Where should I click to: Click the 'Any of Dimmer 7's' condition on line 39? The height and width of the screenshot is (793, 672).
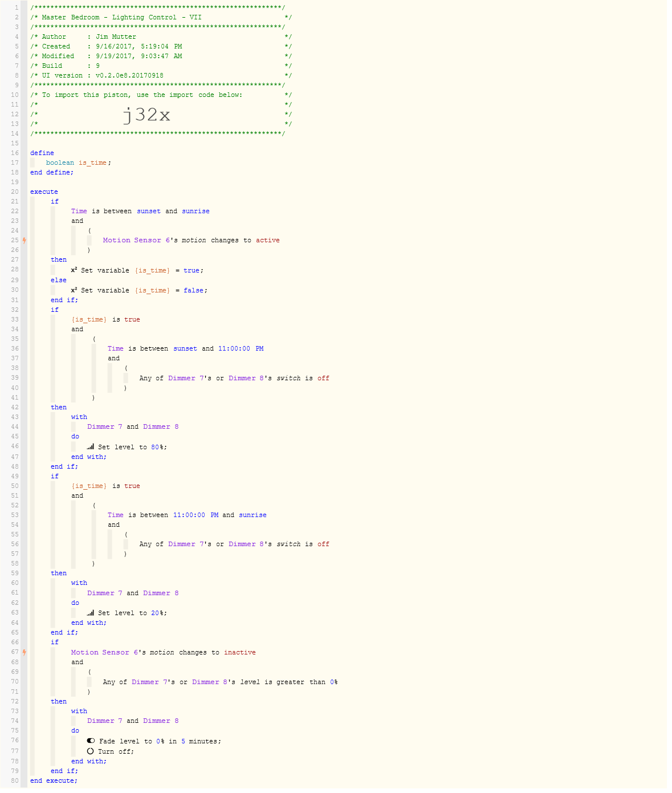point(234,378)
